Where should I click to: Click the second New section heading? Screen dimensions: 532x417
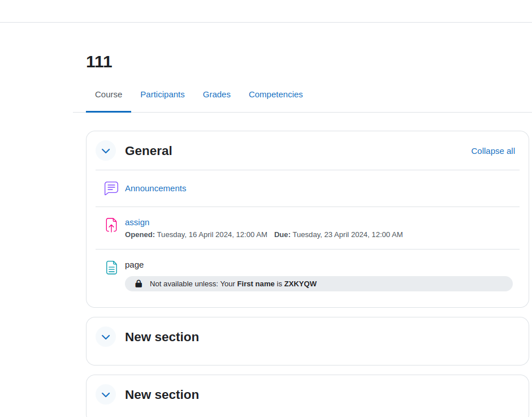(x=162, y=394)
